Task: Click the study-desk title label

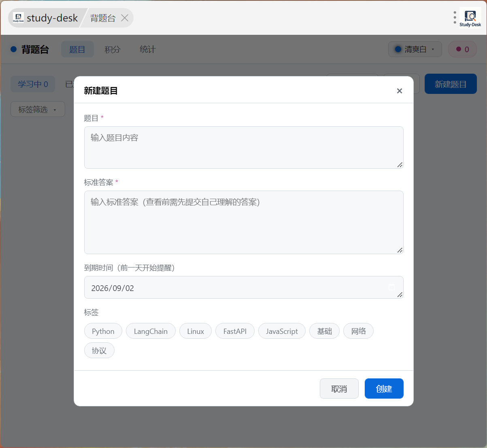Action: [52, 18]
